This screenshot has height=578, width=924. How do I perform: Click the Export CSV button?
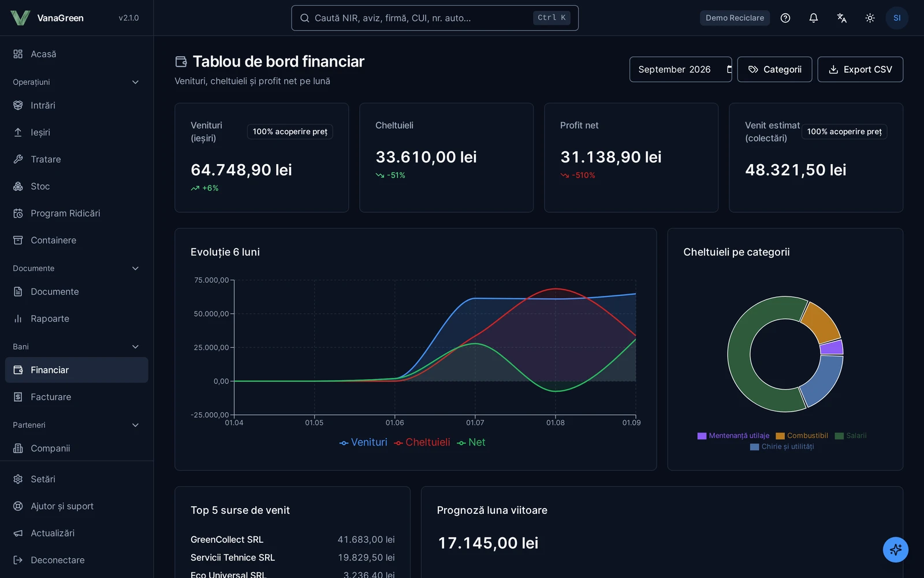[x=860, y=69]
